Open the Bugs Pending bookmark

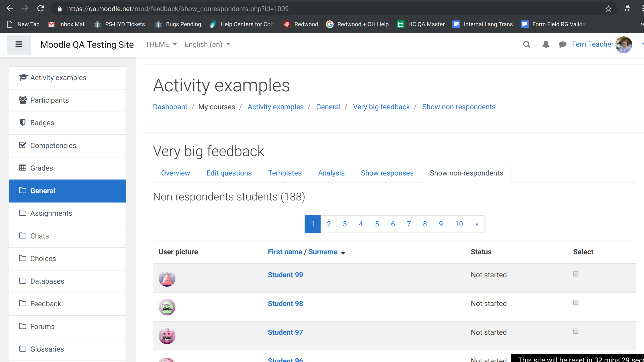(x=178, y=24)
